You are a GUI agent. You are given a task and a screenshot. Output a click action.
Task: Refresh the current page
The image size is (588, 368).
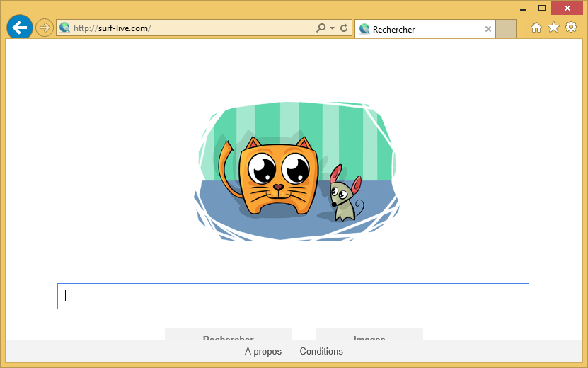(x=344, y=28)
